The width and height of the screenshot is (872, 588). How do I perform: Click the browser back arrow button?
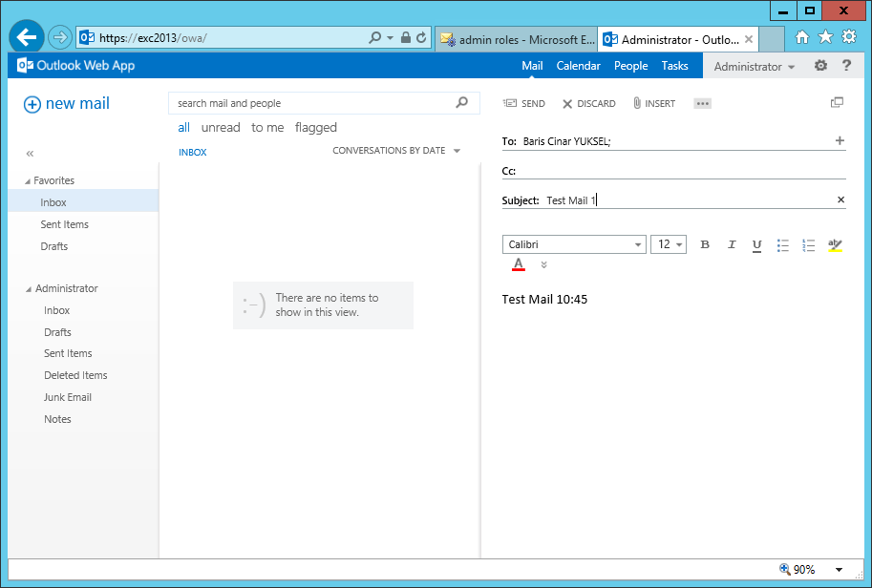click(26, 37)
